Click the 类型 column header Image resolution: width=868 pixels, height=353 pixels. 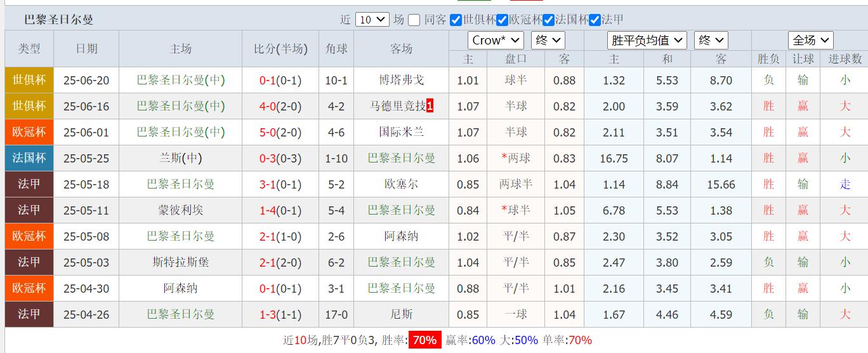29,49
